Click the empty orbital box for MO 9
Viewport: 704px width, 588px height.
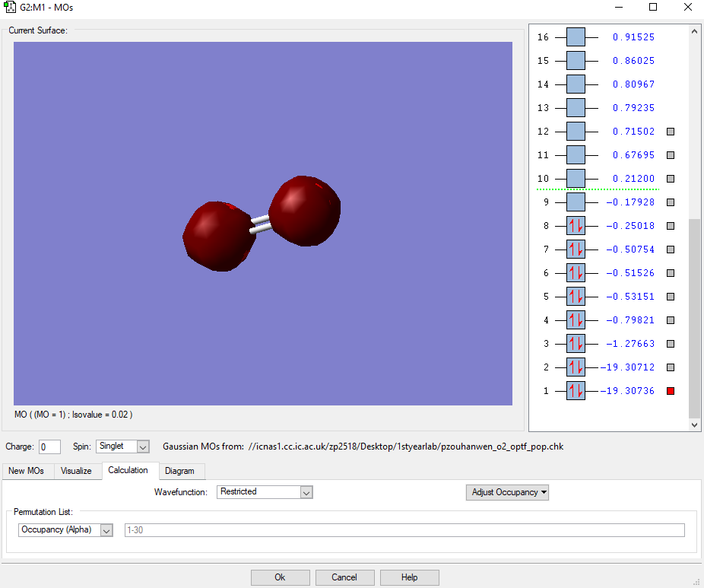coord(576,202)
